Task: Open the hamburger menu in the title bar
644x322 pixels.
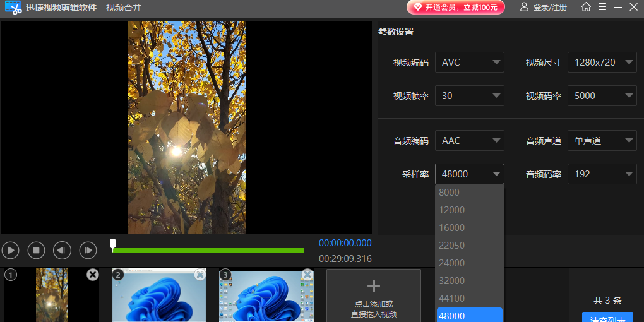Action: tap(602, 8)
